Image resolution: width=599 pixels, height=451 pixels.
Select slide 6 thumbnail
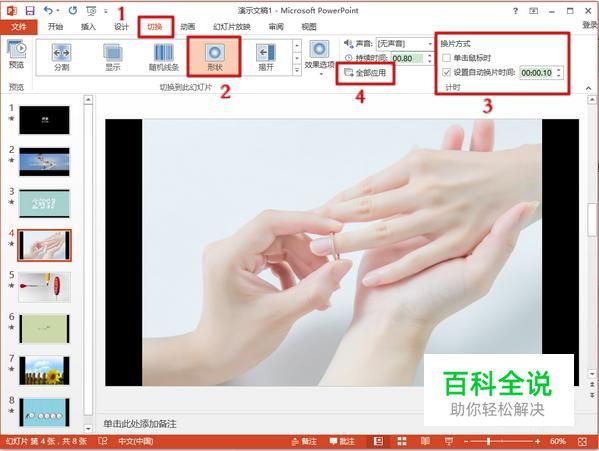[x=44, y=329]
